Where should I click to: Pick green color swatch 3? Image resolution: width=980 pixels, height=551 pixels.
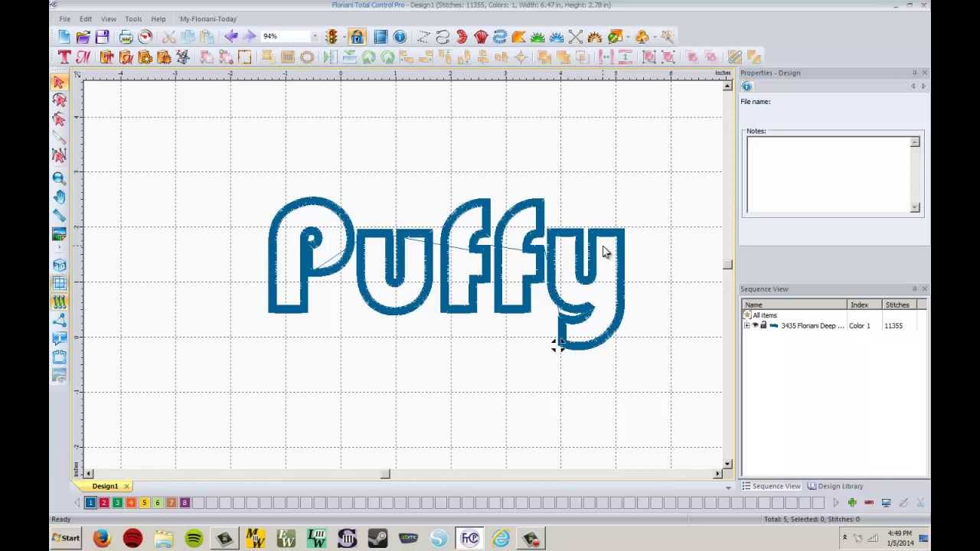117,503
